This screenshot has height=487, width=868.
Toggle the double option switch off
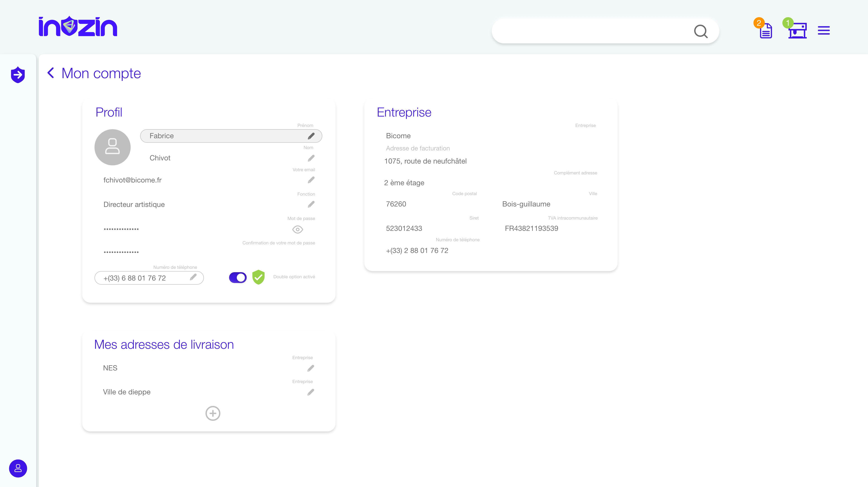pyautogui.click(x=238, y=278)
